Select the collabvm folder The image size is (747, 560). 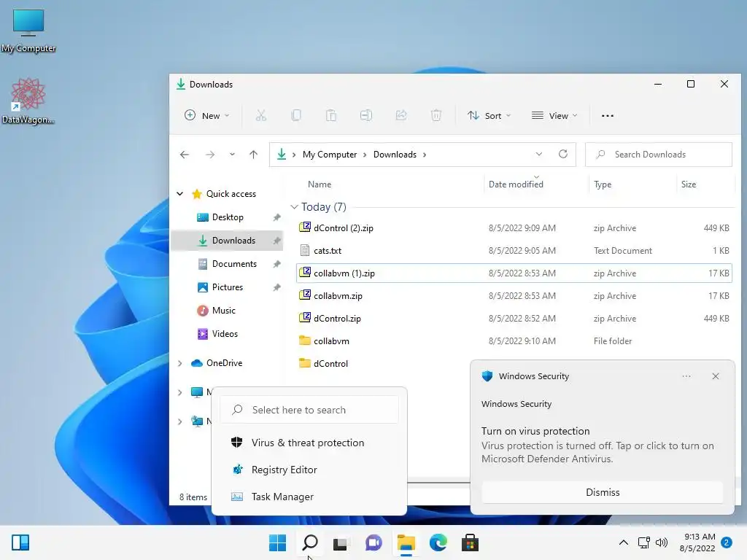coord(514,341)
